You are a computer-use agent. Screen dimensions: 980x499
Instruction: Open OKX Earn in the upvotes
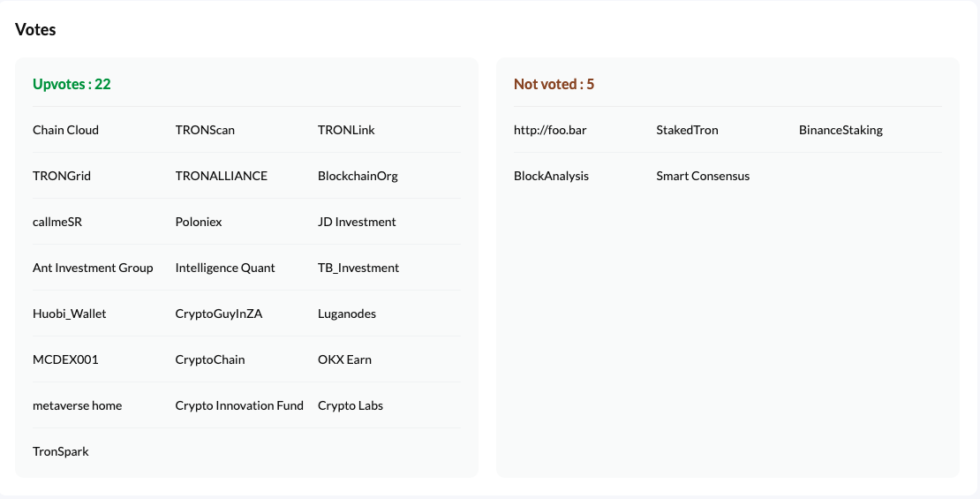tap(344, 359)
